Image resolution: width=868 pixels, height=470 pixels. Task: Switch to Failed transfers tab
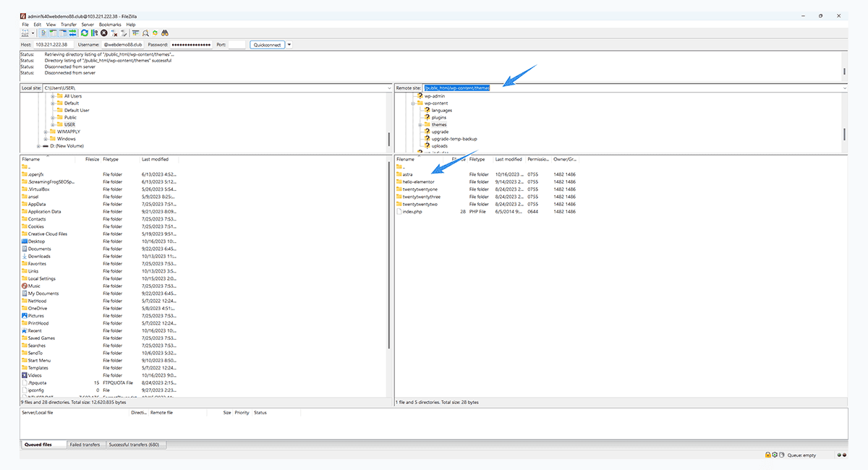tap(85, 445)
